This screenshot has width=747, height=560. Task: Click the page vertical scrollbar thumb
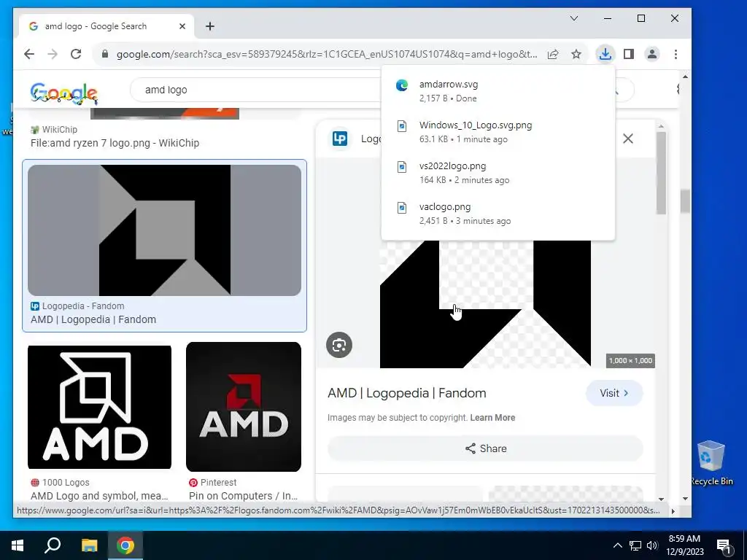(685, 201)
